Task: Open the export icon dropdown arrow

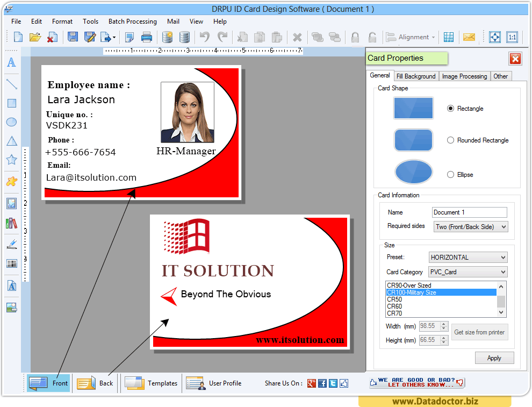Action: (x=114, y=37)
